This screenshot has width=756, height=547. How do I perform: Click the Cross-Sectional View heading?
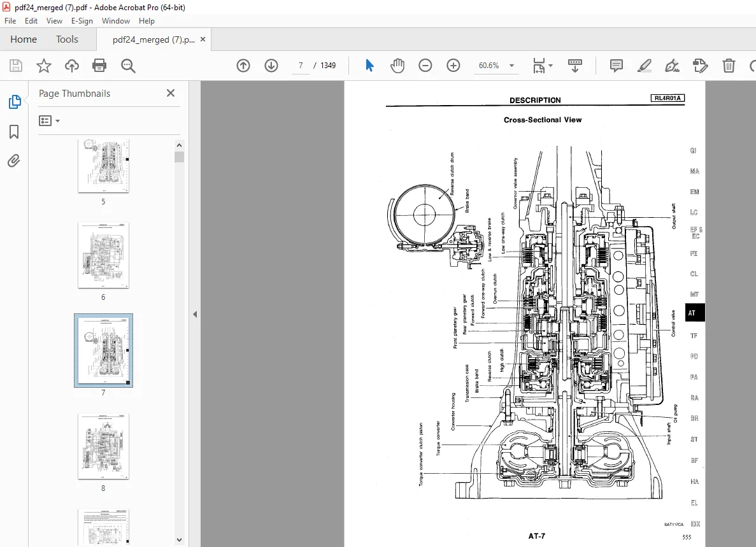543,120
